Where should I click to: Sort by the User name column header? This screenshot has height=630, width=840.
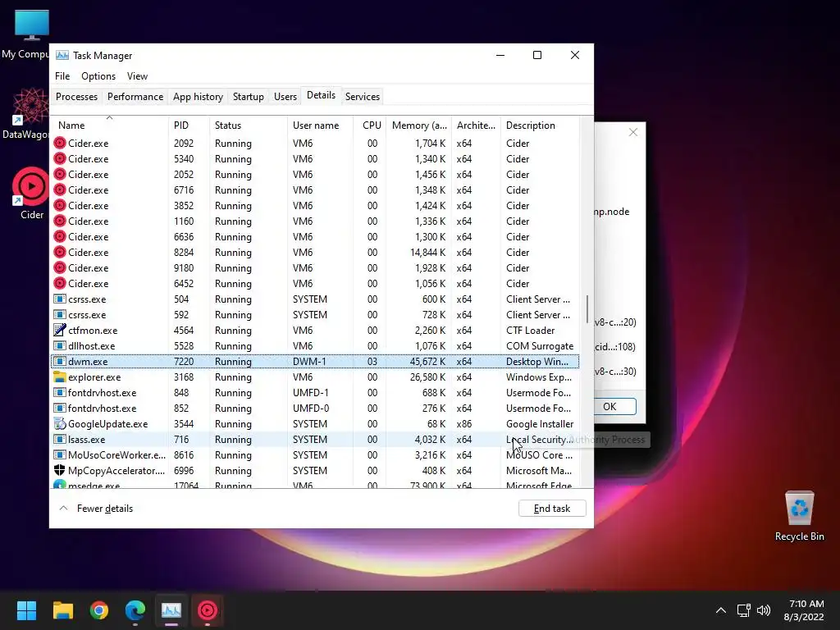point(321,125)
